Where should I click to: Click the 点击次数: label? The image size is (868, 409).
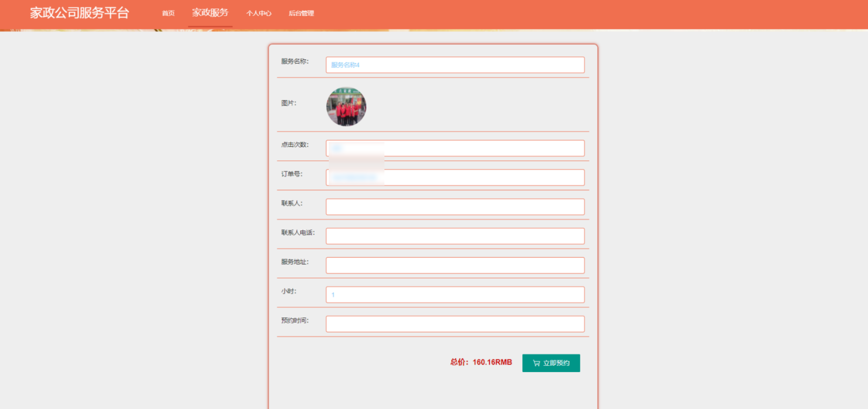click(x=295, y=145)
